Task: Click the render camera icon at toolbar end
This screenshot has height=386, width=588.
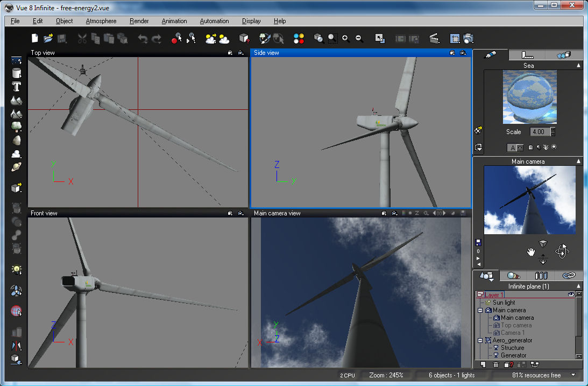Action: 469,38
